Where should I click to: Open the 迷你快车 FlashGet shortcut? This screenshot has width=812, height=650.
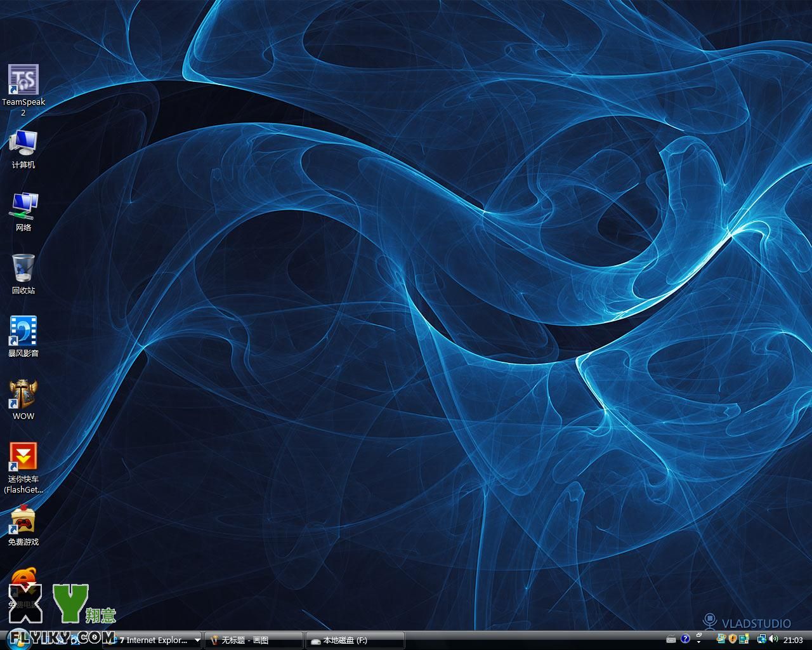(x=23, y=468)
